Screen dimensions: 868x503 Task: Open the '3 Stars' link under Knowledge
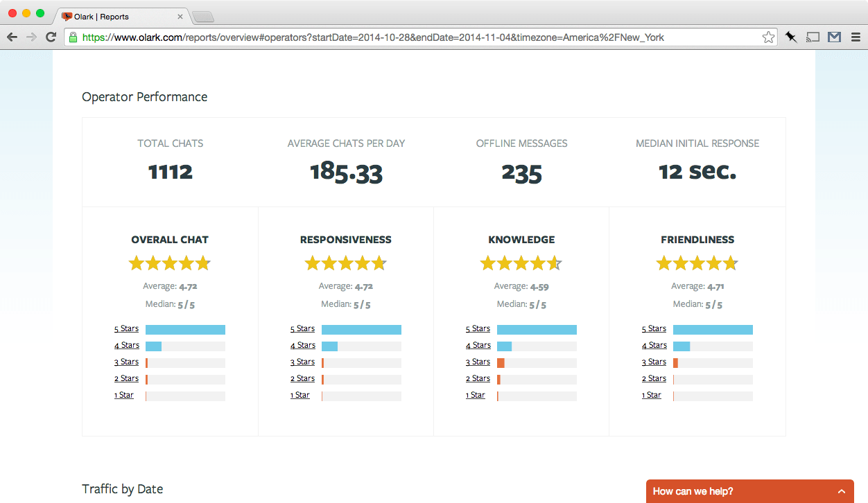(x=478, y=362)
